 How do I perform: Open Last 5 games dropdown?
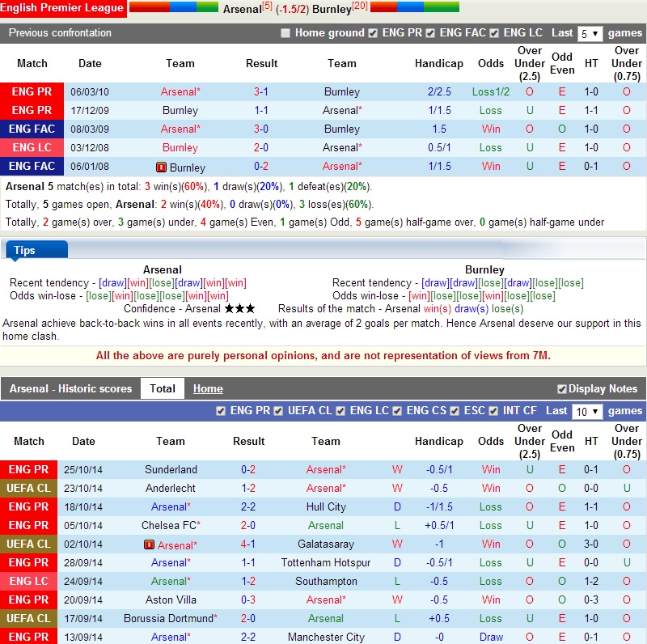590,33
